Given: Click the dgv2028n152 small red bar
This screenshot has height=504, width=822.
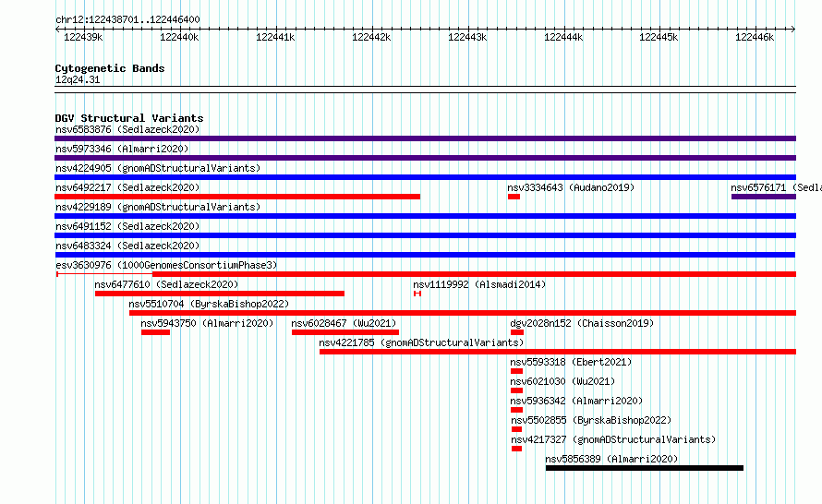Looking at the screenshot, I should (x=517, y=332).
